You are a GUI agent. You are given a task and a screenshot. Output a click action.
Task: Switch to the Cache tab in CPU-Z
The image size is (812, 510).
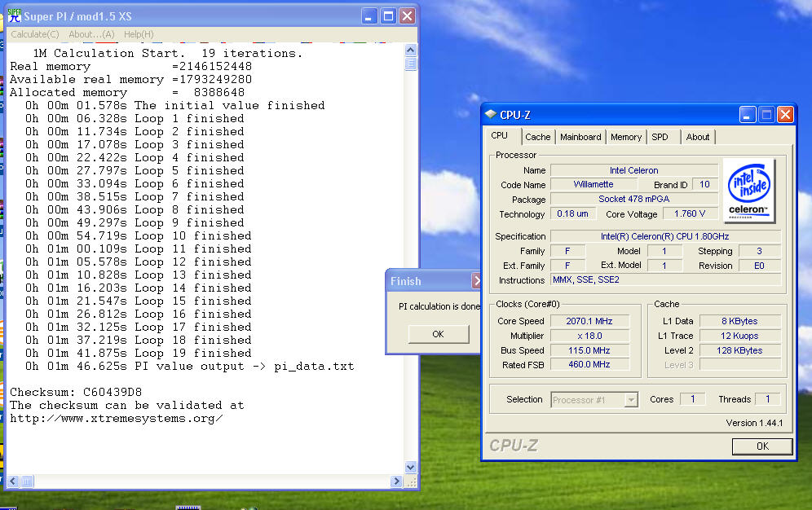tap(537, 137)
